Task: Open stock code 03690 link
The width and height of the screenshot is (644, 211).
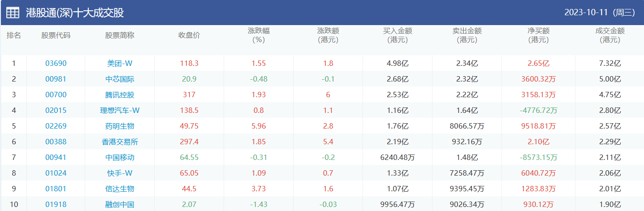Action: [56, 64]
